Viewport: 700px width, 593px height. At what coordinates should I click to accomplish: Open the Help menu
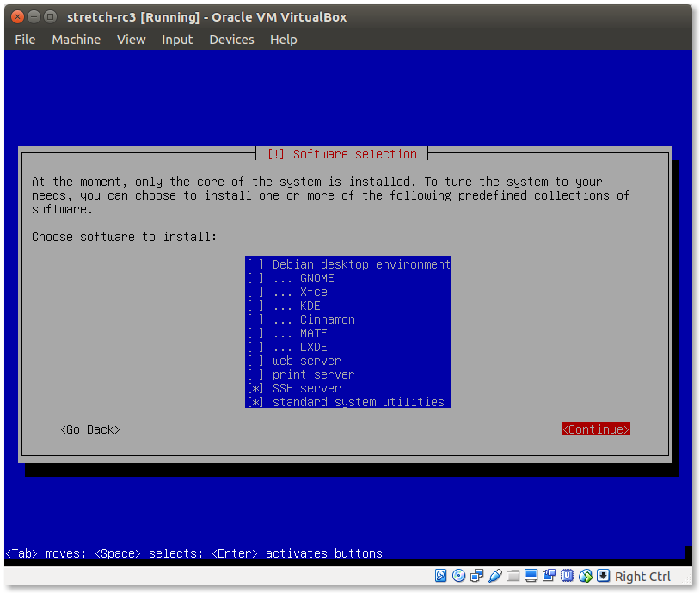(284, 40)
